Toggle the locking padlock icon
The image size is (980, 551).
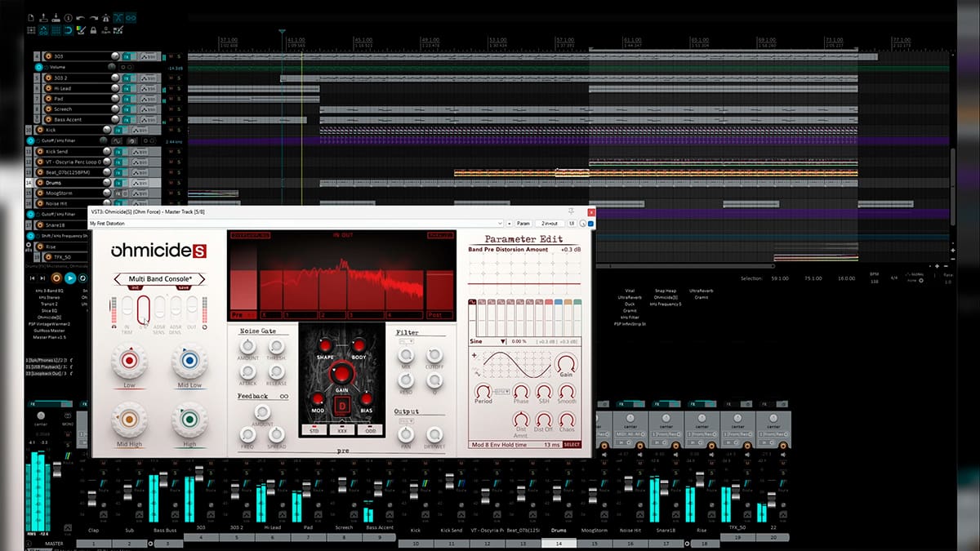[94, 30]
